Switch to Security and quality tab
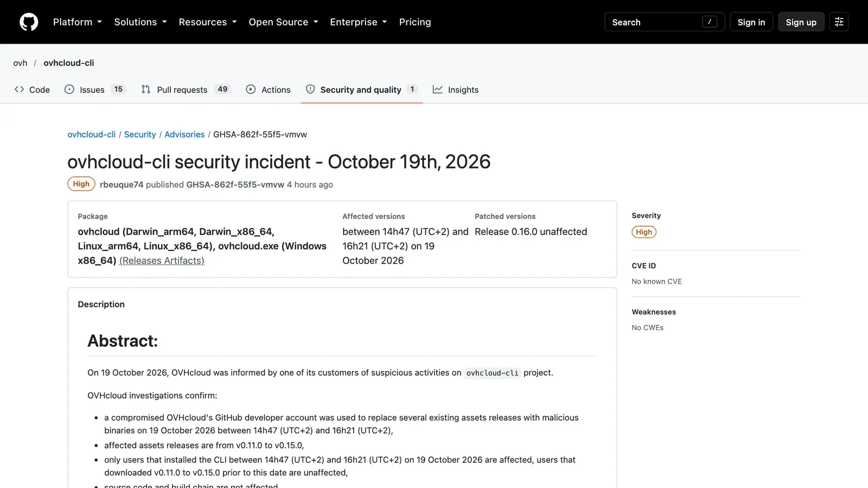This screenshot has height=488, width=868. [x=362, y=89]
